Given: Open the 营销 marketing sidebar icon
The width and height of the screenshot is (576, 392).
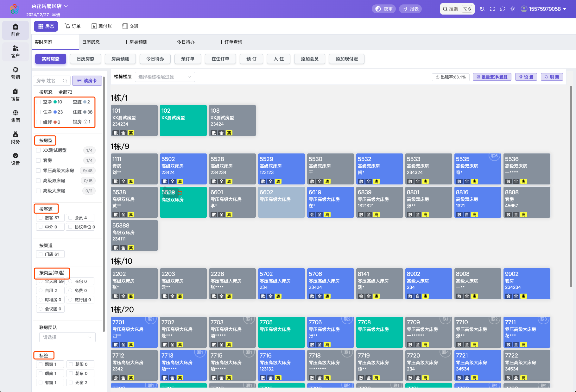Looking at the screenshot, I should click(x=15, y=73).
